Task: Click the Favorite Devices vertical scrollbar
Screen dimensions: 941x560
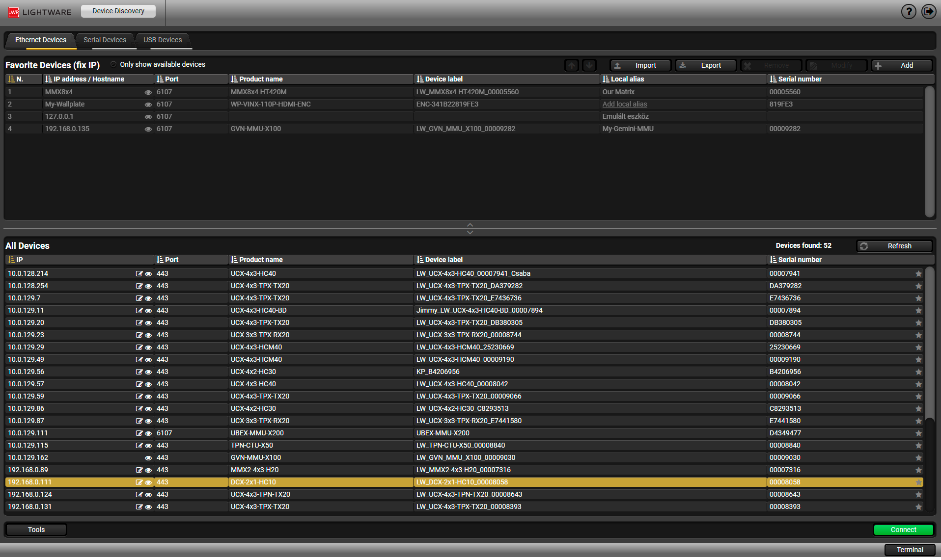Action: (x=929, y=151)
